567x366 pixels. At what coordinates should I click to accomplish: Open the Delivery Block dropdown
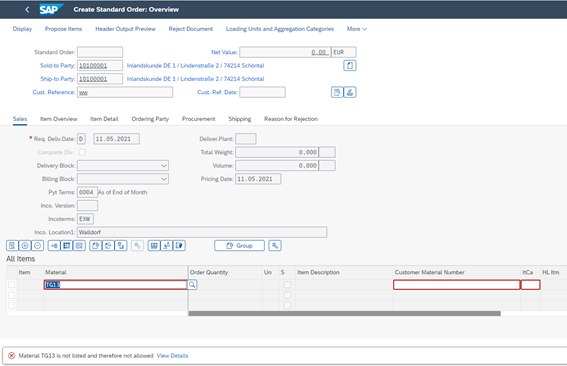tap(123, 166)
